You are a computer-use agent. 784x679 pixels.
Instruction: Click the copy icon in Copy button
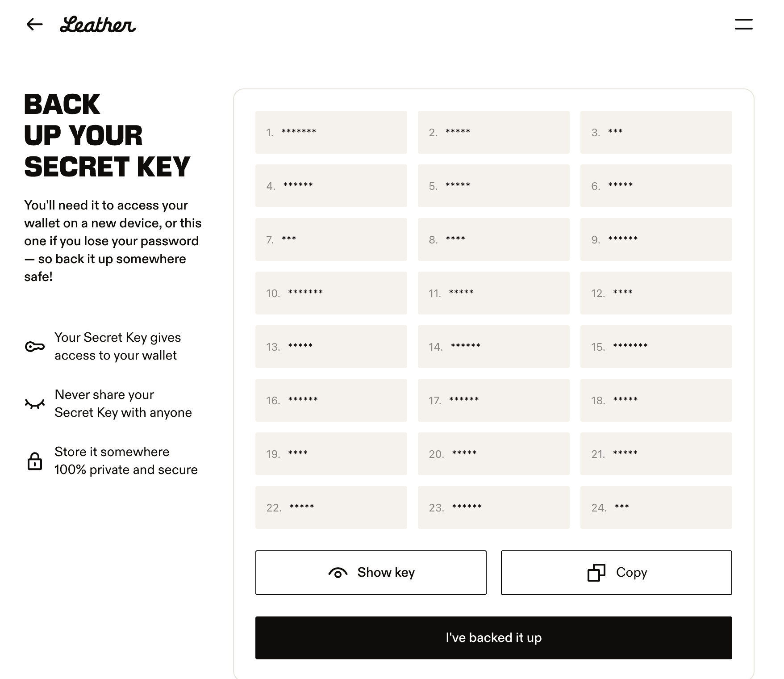tap(596, 573)
